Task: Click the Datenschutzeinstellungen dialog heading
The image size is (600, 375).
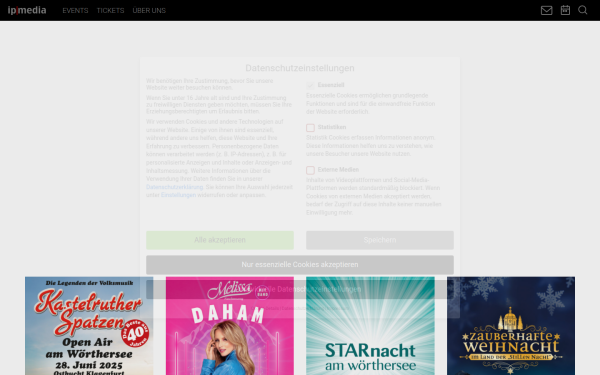Action: [x=300, y=68]
